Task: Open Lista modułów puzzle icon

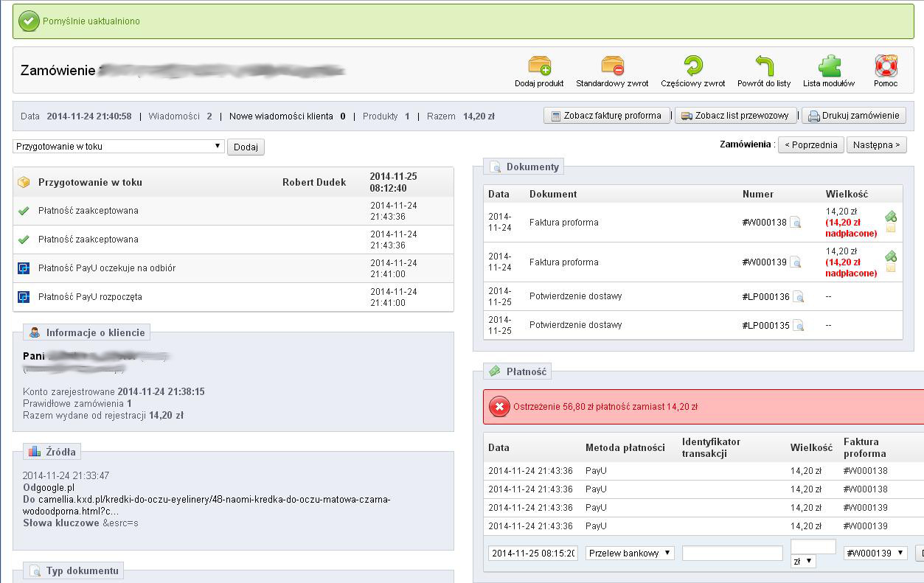Action: (x=829, y=66)
